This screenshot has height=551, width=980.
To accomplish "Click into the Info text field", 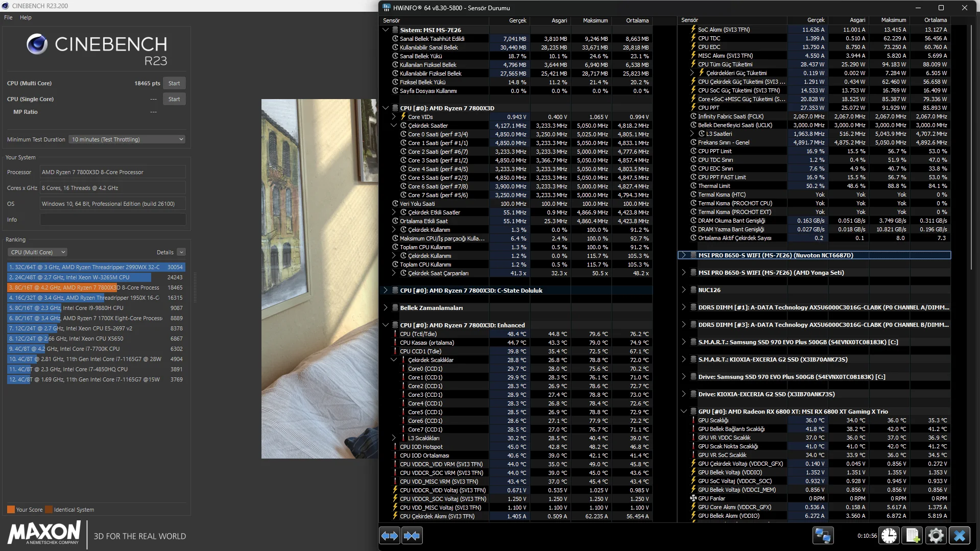I will [113, 220].
